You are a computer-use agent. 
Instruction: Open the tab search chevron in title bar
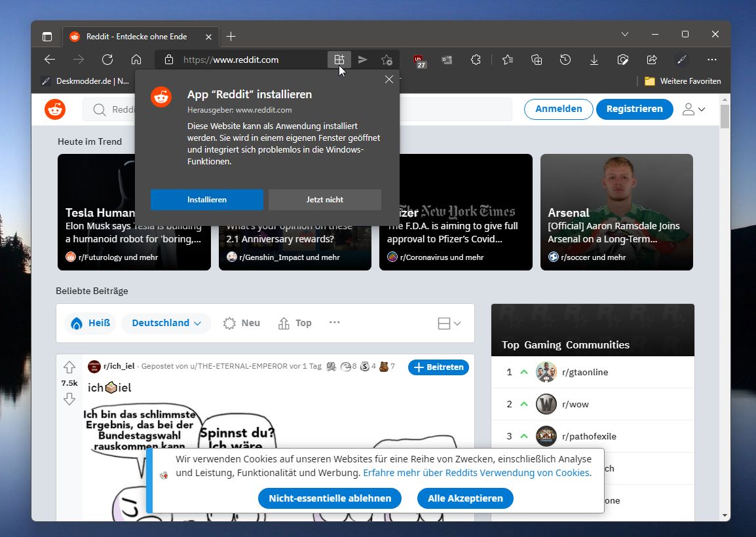(x=625, y=34)
